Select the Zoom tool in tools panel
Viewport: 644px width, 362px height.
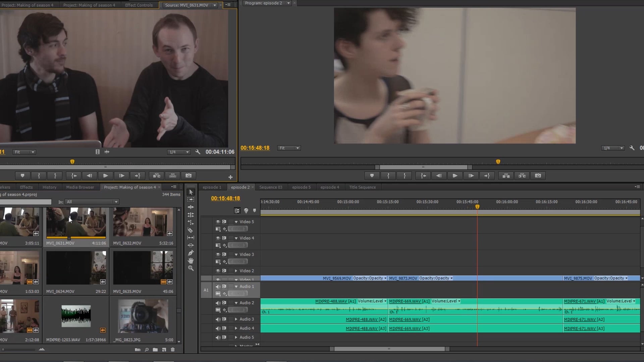pos(191,268)
